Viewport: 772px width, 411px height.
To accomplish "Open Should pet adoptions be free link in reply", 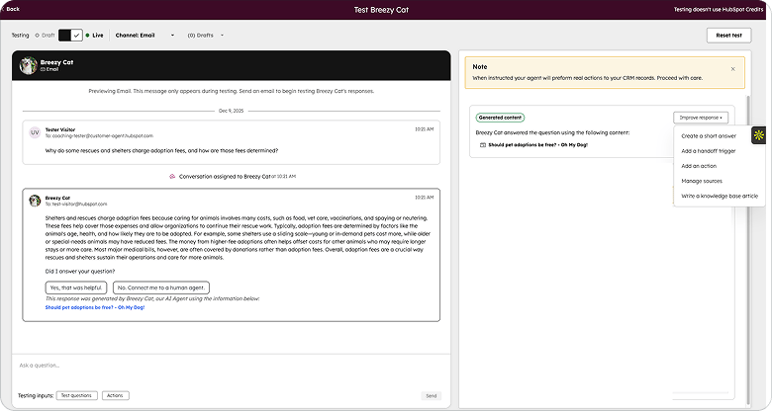I will [95, 307].
